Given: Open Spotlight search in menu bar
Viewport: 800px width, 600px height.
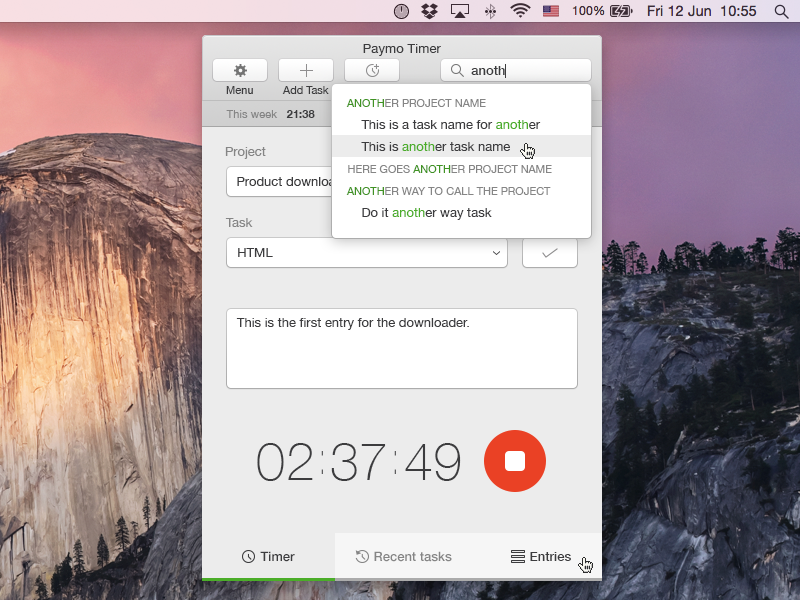Looking at the screenshot, I should point(781,11).
